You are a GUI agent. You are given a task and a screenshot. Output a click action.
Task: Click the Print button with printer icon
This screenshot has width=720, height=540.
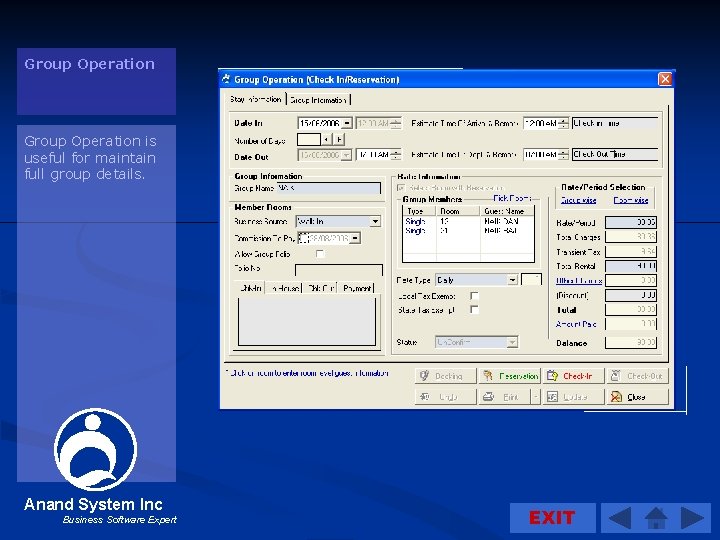503,397
